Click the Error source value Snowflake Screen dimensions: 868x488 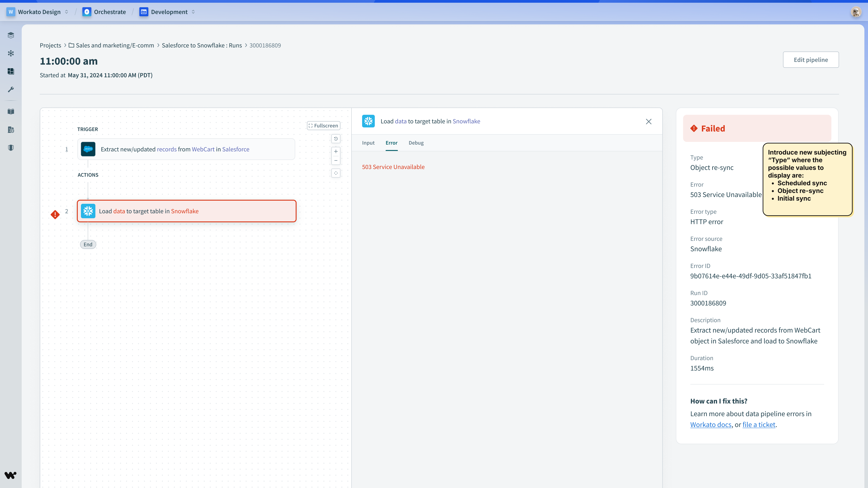(706, 249)
